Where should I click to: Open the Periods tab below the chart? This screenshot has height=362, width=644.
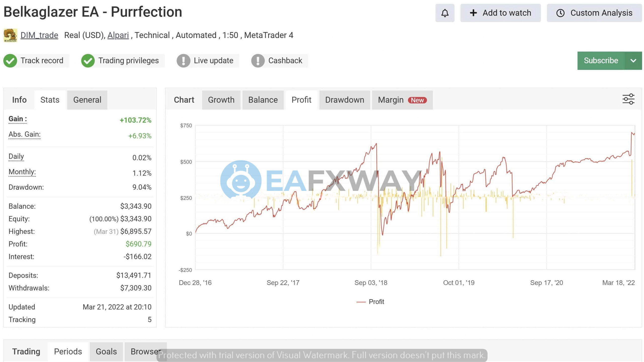[67, 351]
